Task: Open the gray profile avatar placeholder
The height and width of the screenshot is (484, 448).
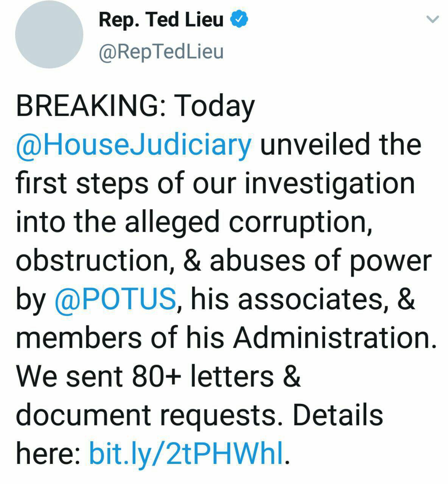Action: point(49,34)
